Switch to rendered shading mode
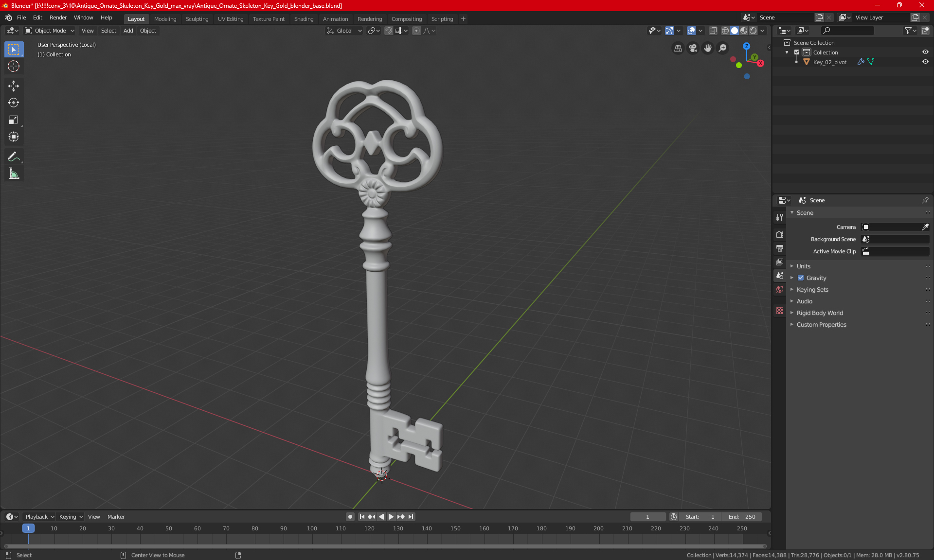 (753, 31)
